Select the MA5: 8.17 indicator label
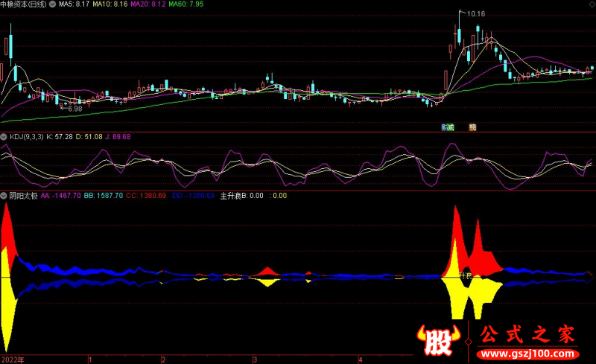Viewport: 596px width, 364px height. pyautogui.click(x=74, y=4)
